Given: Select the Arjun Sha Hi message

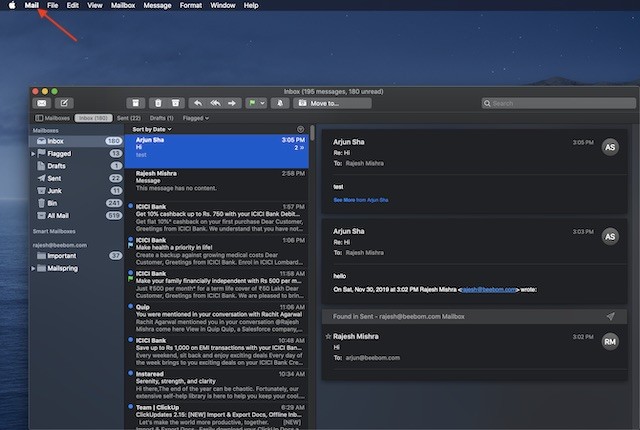Looking at the screenshot, I should click(217, 151).
